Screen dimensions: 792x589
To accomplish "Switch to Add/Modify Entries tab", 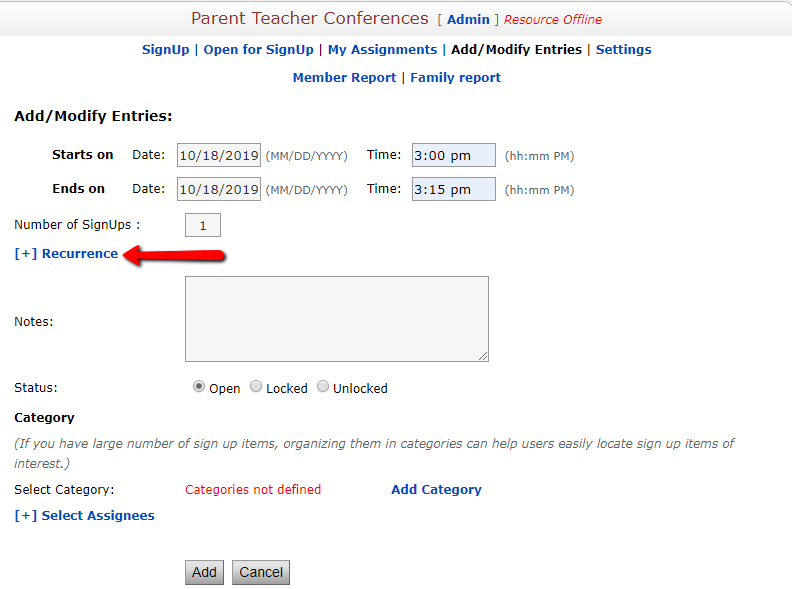I will 516,50.
